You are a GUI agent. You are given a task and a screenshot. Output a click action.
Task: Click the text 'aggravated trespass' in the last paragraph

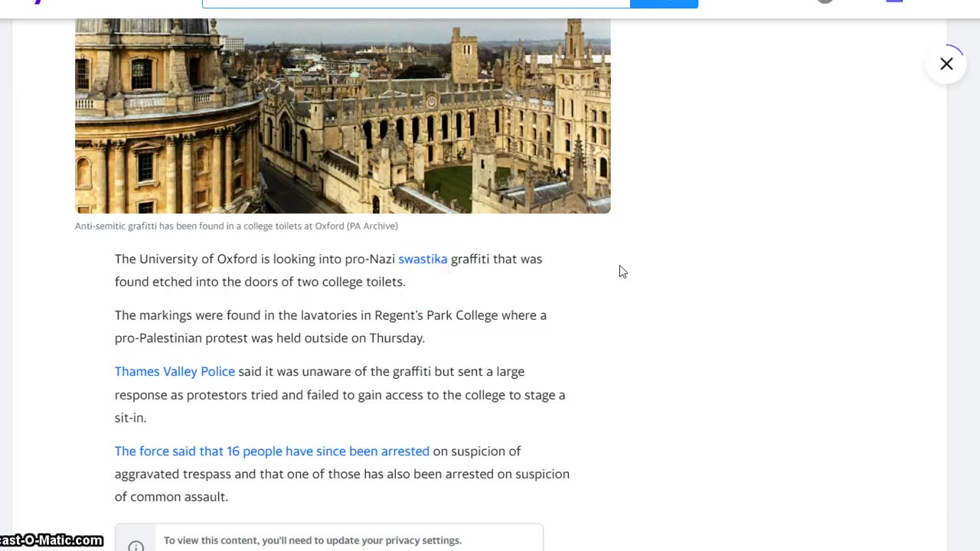173,474
